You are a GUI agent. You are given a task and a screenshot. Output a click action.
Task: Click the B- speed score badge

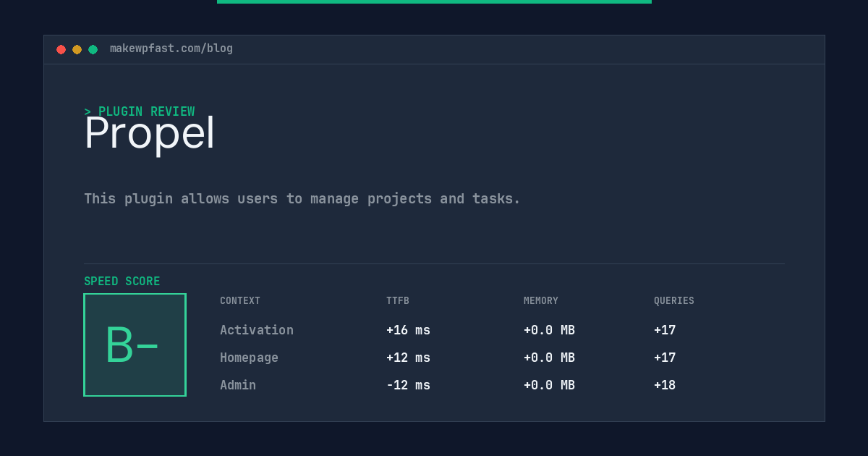point(135,345)
